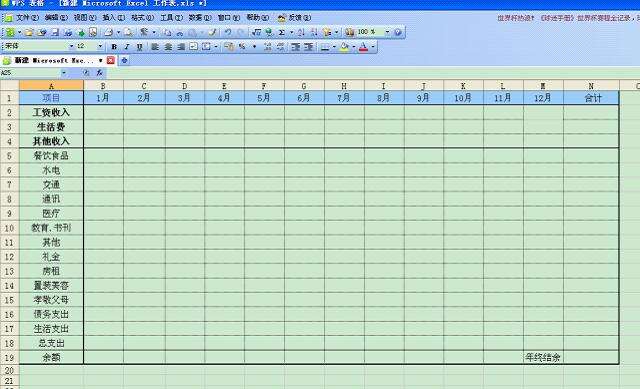Click the Insert Hyperlink globe icon
The height and width of the screenshot is (389, 640).
(x=269, y=32)
